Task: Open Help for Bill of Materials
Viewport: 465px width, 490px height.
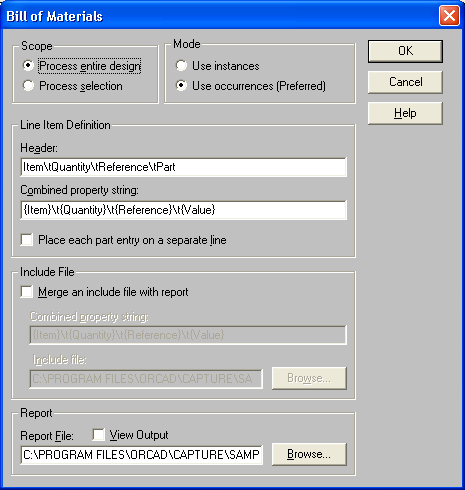Action: tap(405, 113)
